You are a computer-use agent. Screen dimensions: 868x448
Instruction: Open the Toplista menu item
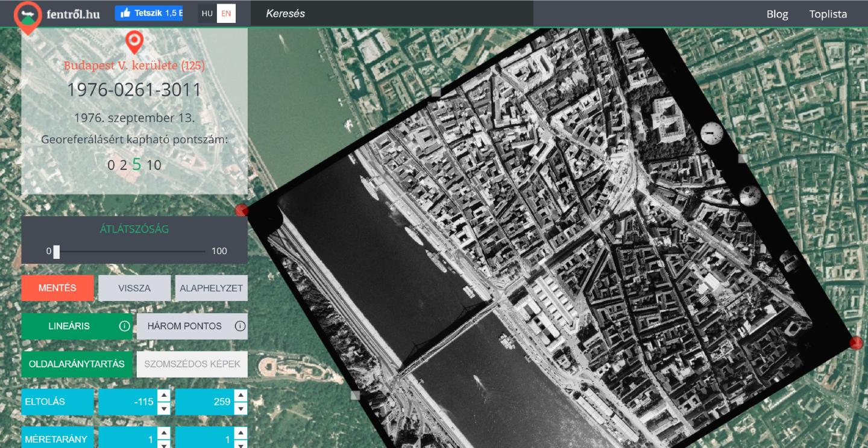[828, 14]
